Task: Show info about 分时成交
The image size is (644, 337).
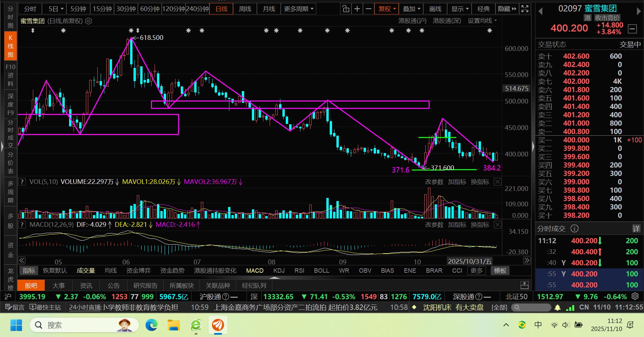Action: (x=575, y=229)
